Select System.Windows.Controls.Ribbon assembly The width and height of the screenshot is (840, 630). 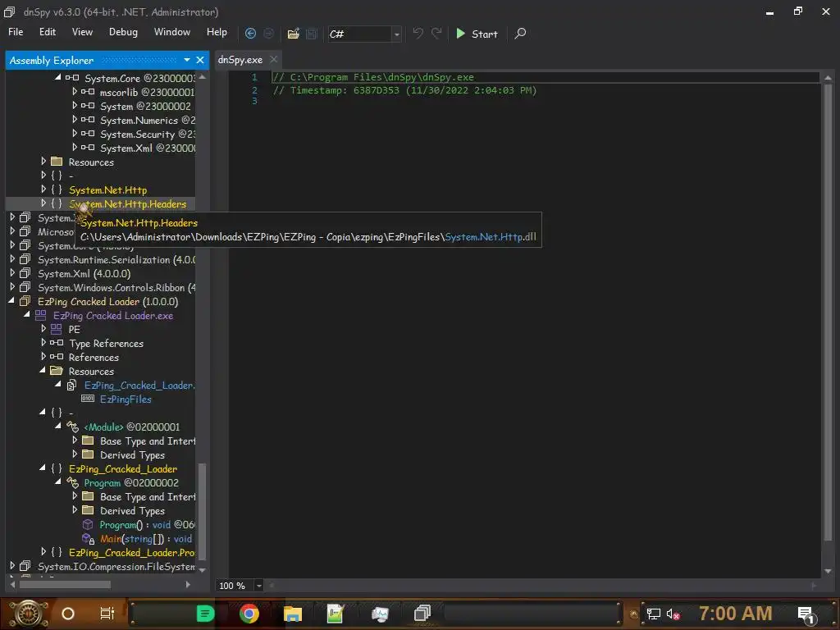116,288
